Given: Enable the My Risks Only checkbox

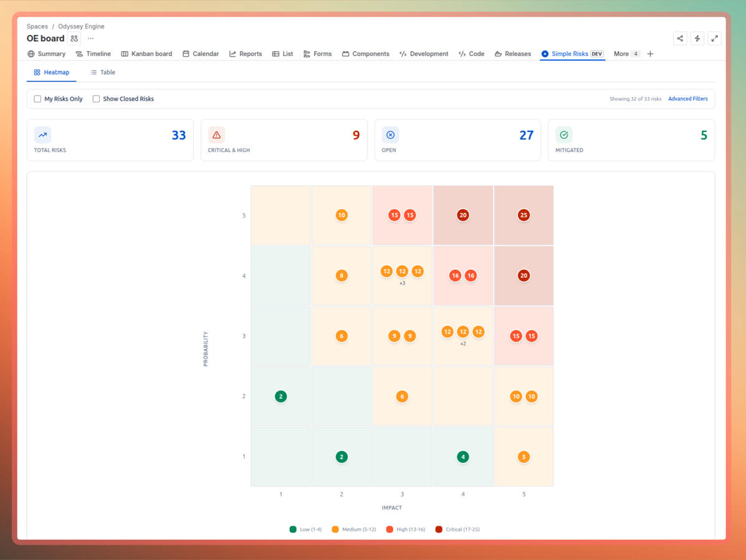Looking at the screenshot, I should 37,98.
